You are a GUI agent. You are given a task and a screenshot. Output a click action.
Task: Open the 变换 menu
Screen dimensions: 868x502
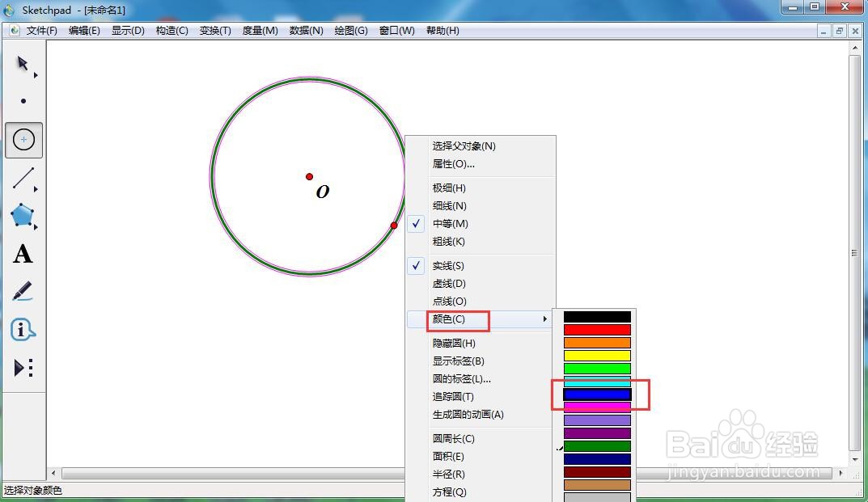tap(215, 30)
